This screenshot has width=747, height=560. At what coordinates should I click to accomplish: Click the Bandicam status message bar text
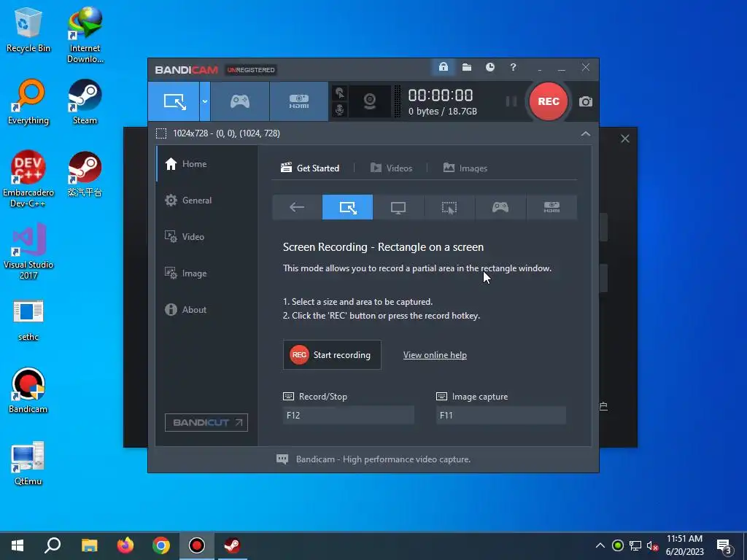tap(383, 459)
